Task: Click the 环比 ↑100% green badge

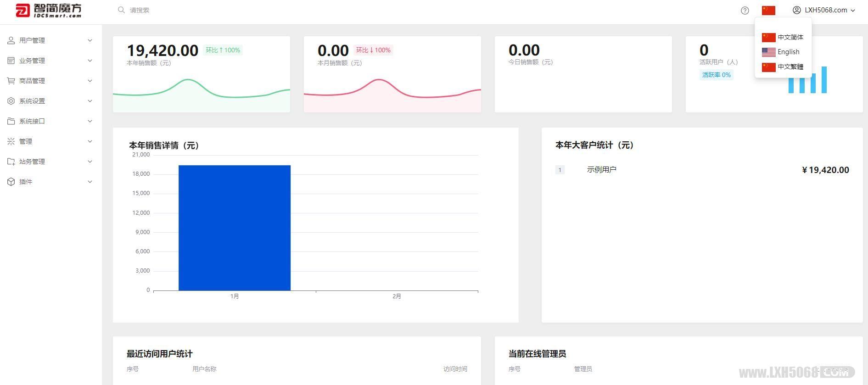Action: tap(223, 50)
